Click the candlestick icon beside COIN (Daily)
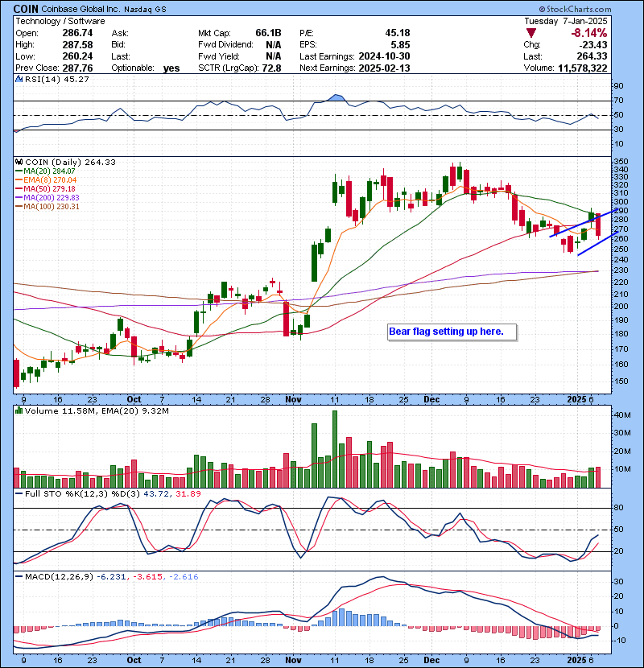This screenshot has height=668, width=644. point(19,162)
